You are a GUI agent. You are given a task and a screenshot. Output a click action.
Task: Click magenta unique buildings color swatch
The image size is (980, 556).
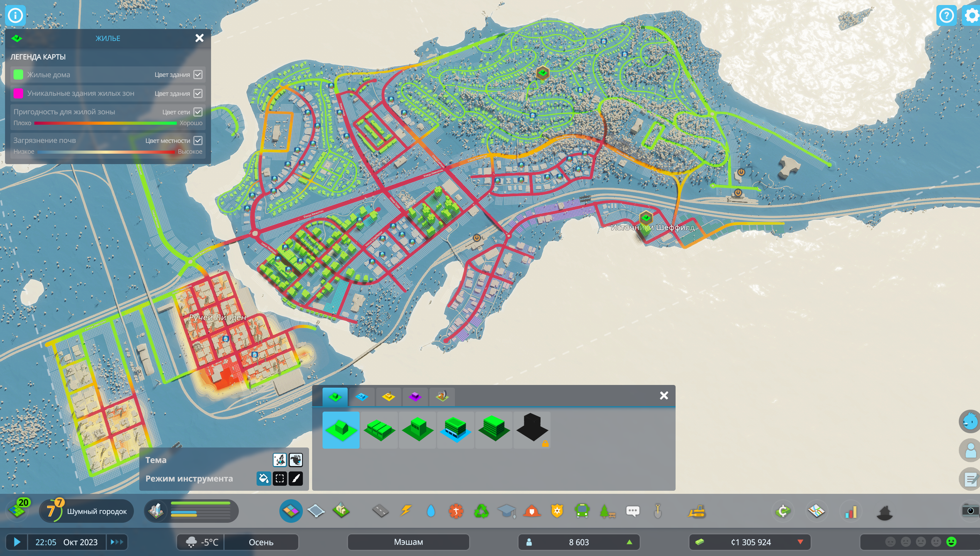point(18,93)
